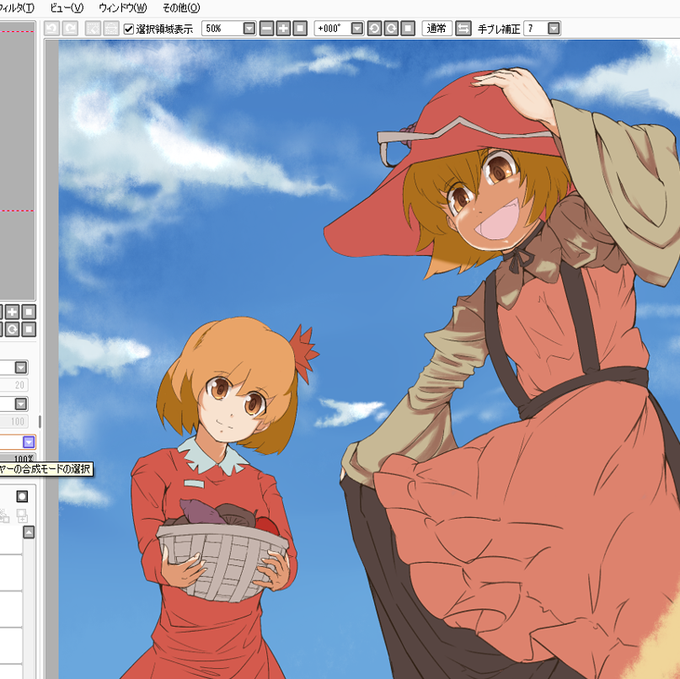Open the ビュー(V) menu
This screenshot has height=679, width=680.
click(67, 8)
